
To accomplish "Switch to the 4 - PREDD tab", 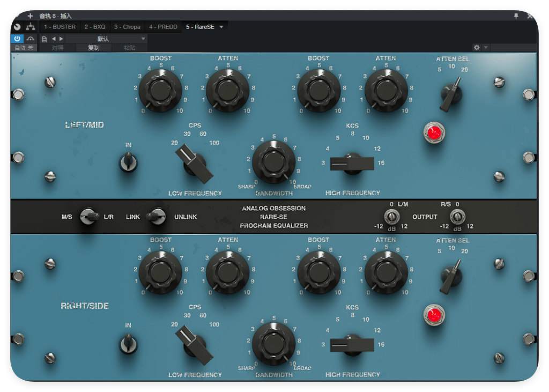I will point(163,27).
